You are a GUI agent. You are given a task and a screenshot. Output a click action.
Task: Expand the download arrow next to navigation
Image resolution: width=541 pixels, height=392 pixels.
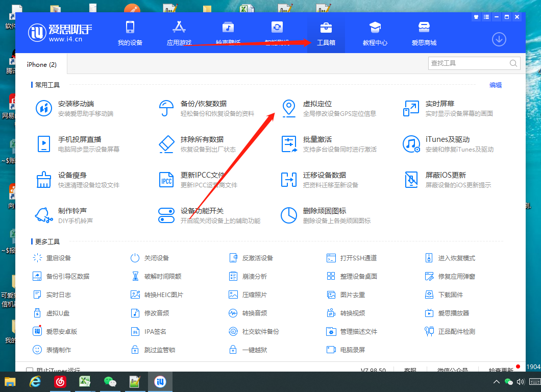pyautogui.click(x=499, y=39)
